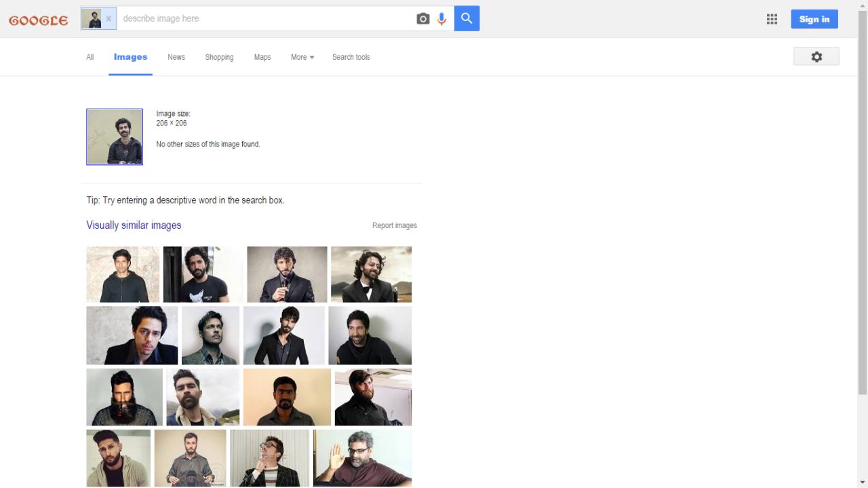Image resolution: width=868 pixels, height=488 pixels.
Task: Click the Google logo
Action: tap(39, 20)
